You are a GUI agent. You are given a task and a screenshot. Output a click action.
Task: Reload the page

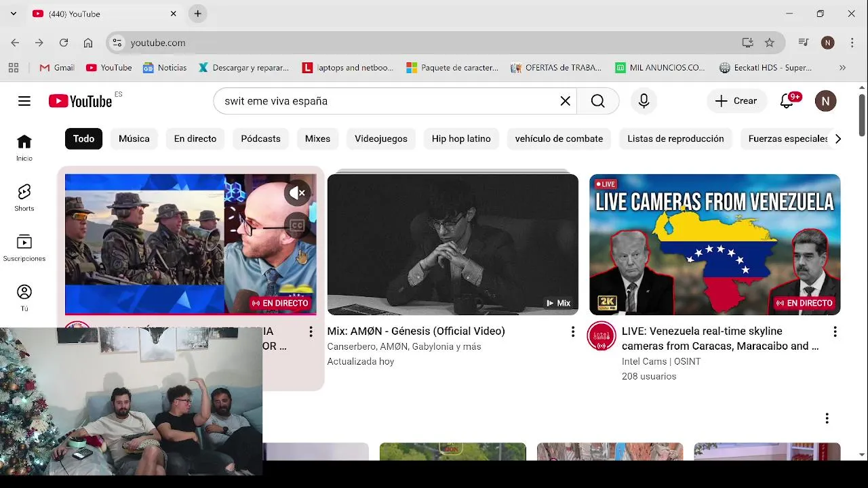[64, 43]
